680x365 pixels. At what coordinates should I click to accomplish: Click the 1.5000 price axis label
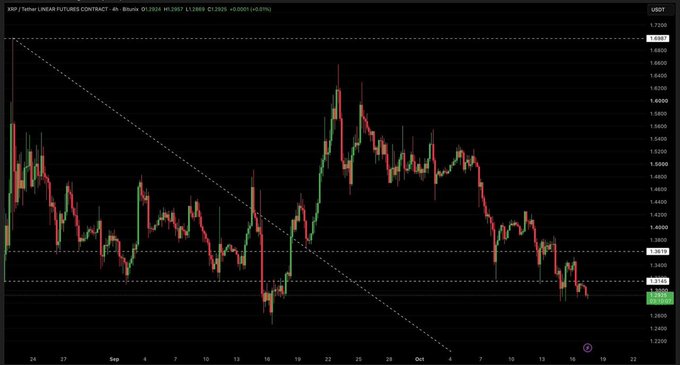658,164
